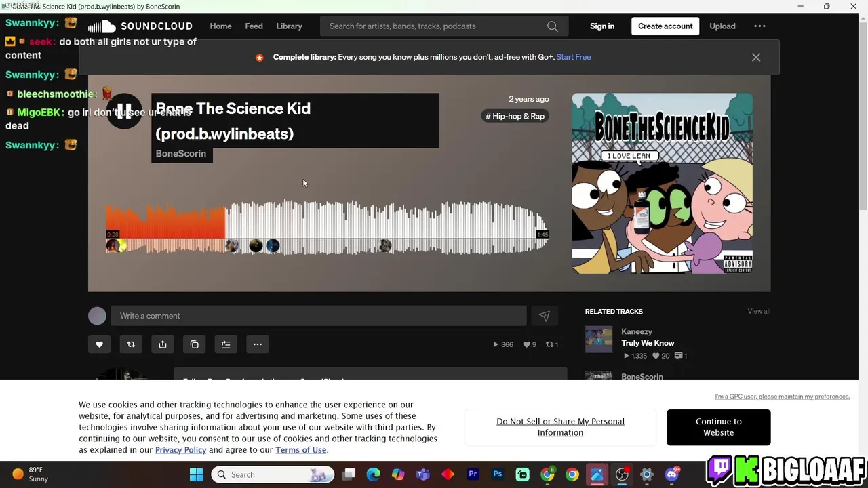Click the comment avatar near the waveform's midpoint
The height and width of the screenshot is (488, 868).
click(385, 246)
